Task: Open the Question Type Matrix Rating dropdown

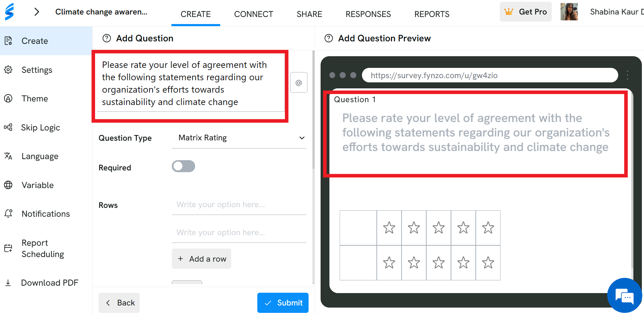Action: 239,138
